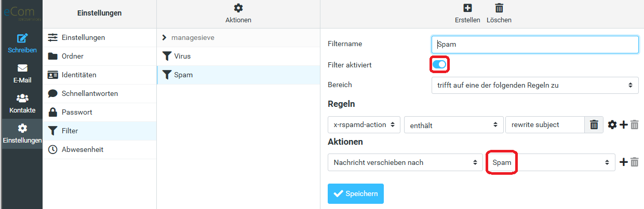Toggle the Filter aktiviert switch

(439, 64)
